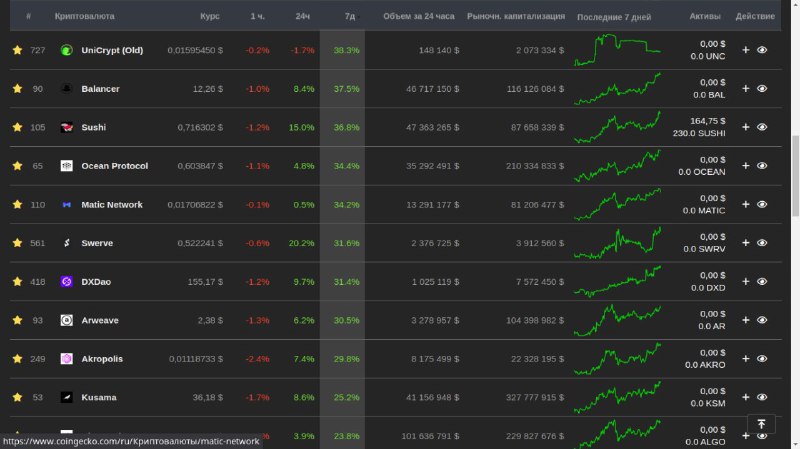The height and width of the screenshot is (449, 800).
Task: Toggle eye icon on Balancer row
Action: [x=762, y=89]
